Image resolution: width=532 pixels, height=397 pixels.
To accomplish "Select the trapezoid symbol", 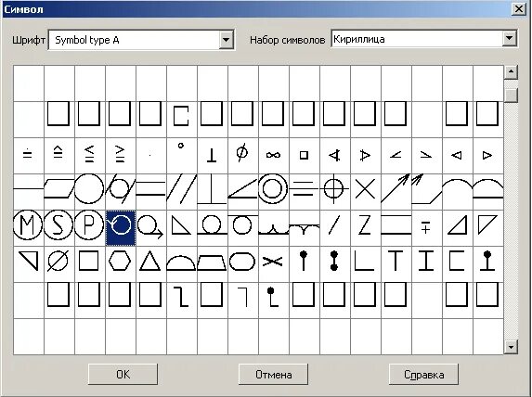I will coord(212,263).
